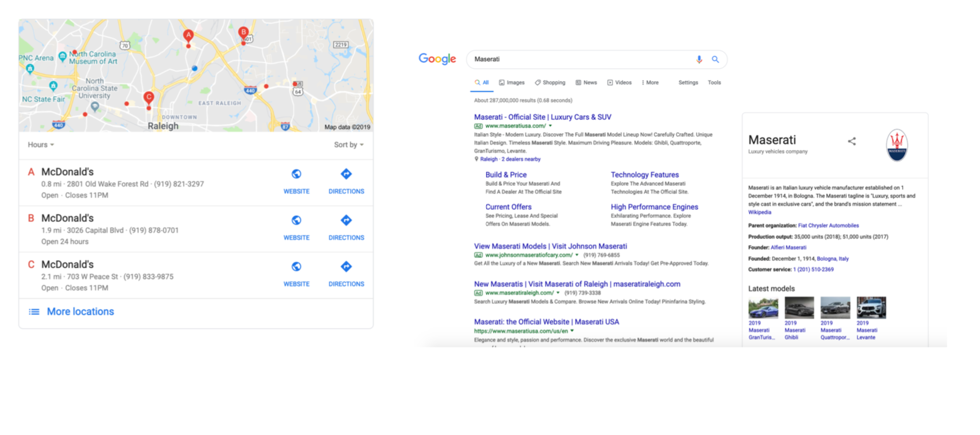This screenshot has width=980, height=435.
Task: Select the first McDonald's listing title
Action: coord(67,172)
